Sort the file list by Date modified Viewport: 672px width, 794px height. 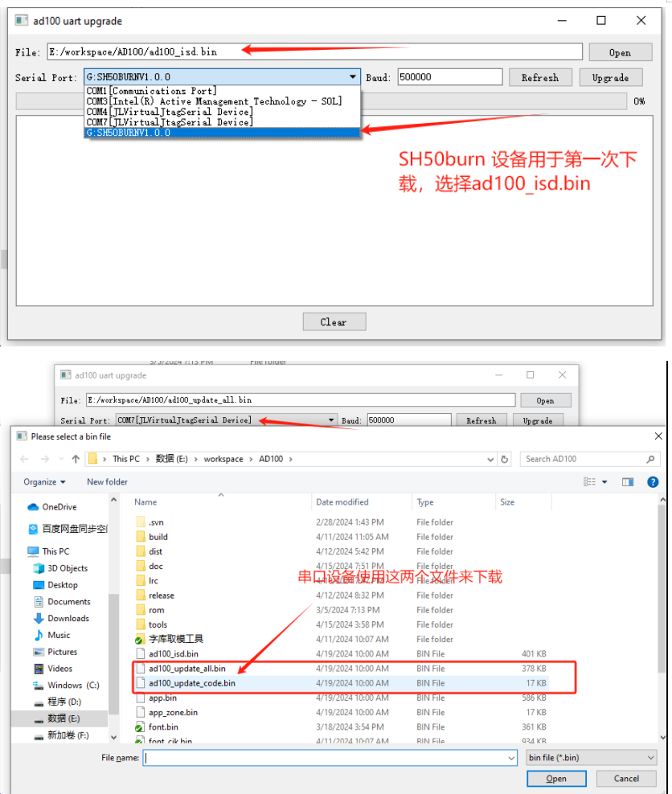pyautogui.click(x=342, y=502)
